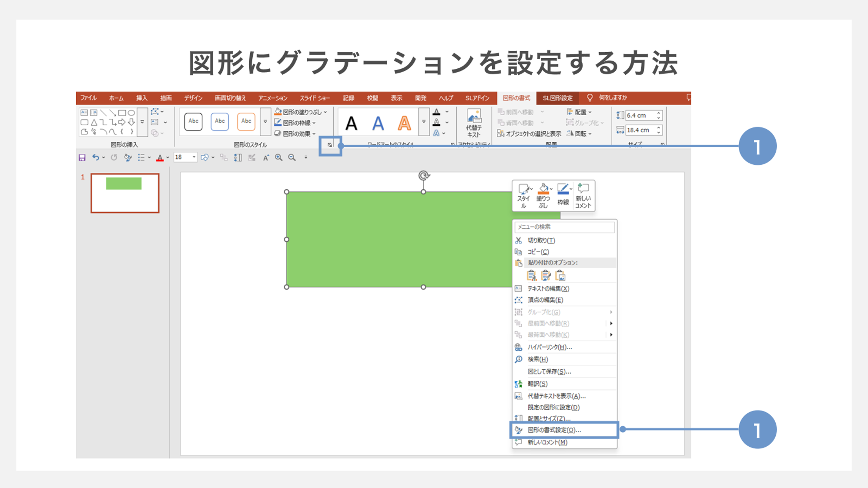Expand the shapes insert gallery

click(142, 122)
